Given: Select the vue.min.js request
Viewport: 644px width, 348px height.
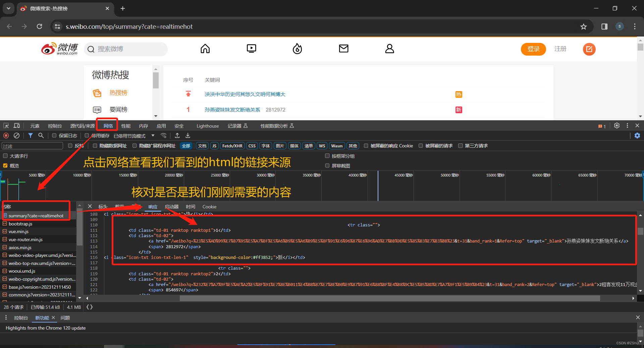Looking at the screenshot, I should click(18, 231).
